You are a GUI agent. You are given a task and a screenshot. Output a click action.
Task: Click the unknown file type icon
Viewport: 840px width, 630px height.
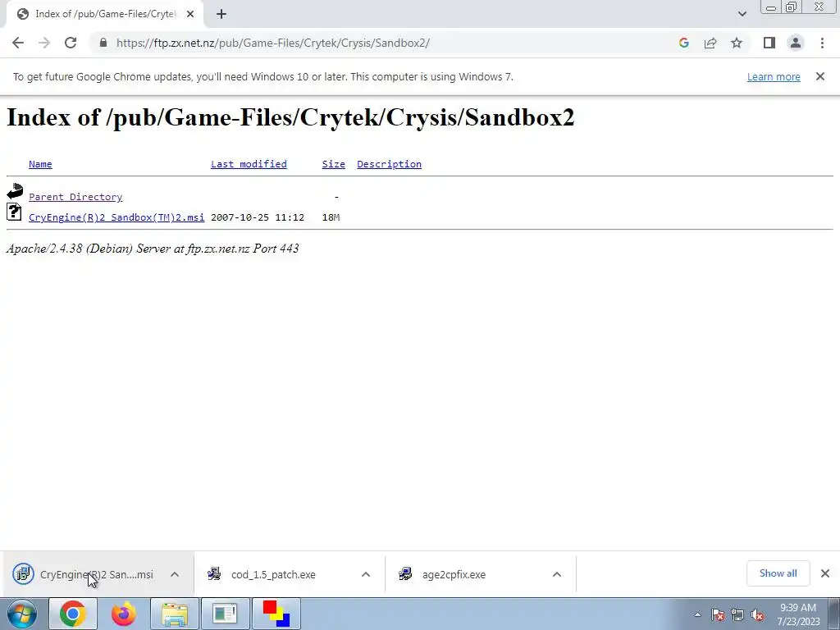pos(14,212)
